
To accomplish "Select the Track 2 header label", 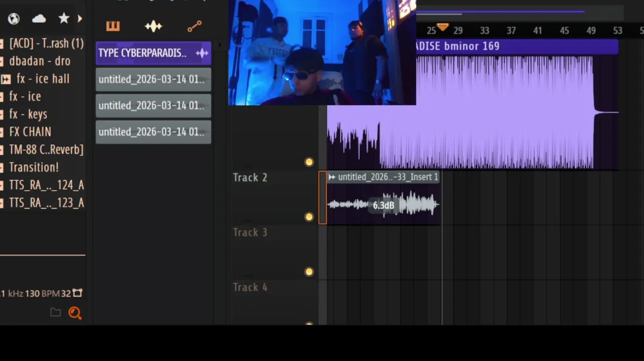I will 250,177.
